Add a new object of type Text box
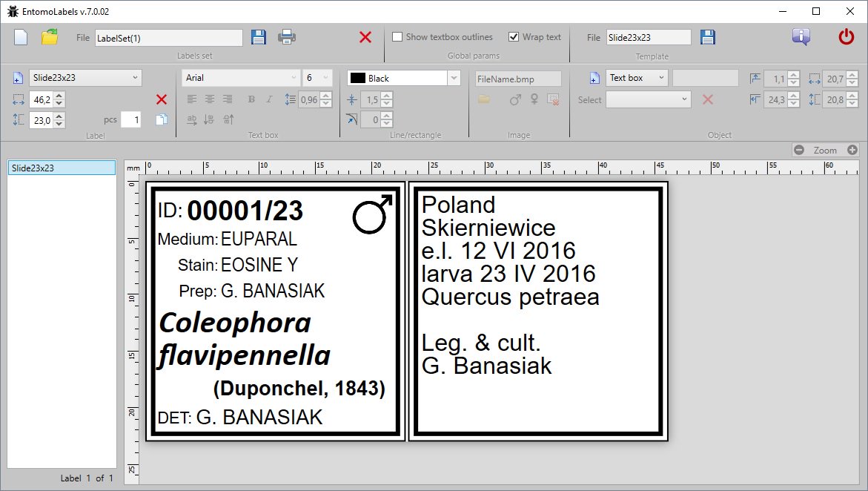Image resolution: width=868 pixels, height=491 pixels. click(x=594, y=78)
